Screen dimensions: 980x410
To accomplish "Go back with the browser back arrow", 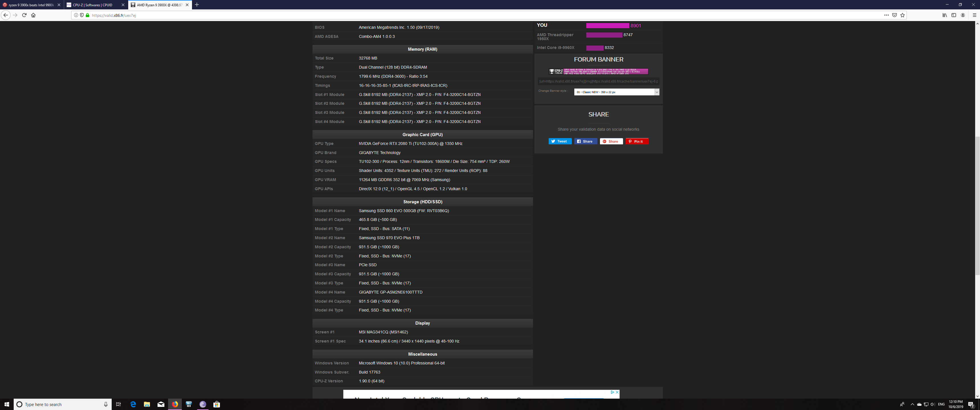I will (x=6, y=15).
